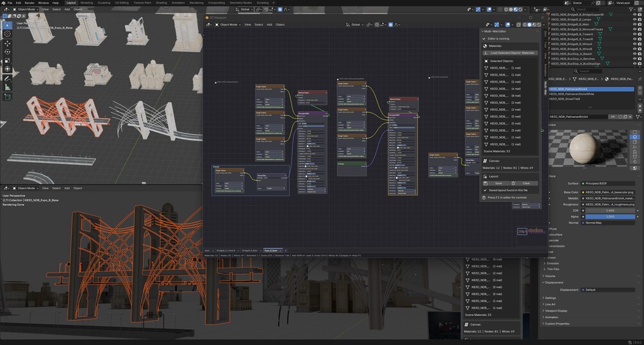Viewport: 644px width, 345px height.
Task: Open the Object Mode dropdown in top viewport
Action: [26, 10]
